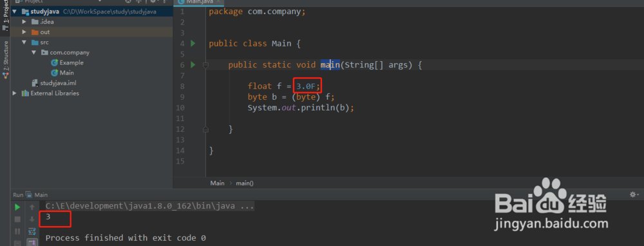Switch to the Main.java editor tab
This screenshot has height=246, width=644.
pyautogui.click(x=199, y=2)
